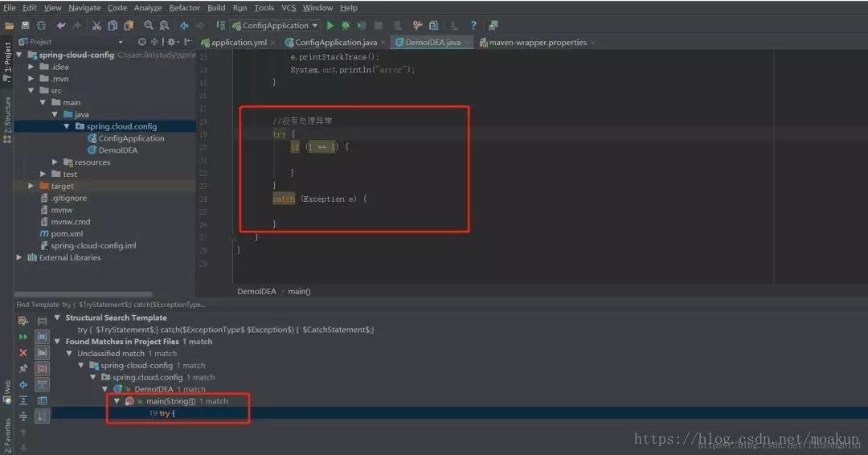Open the Favorites tool window side tab
This screenshot has height=455, width=868.
7,436
